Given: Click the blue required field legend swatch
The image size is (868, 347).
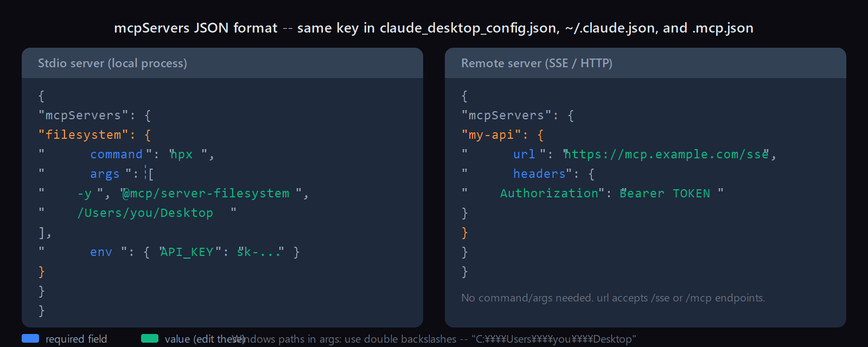Looking at the screenshot, I should click(x=30, y=338).
